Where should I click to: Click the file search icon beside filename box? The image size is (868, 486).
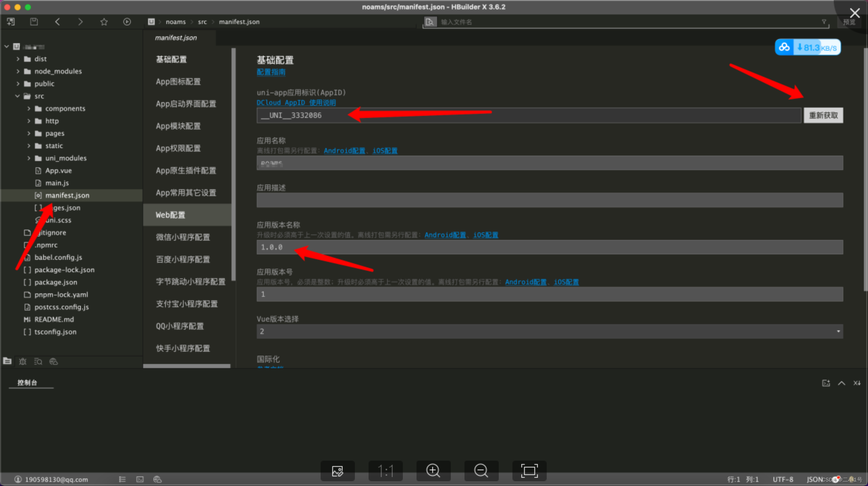coord(430,22)
